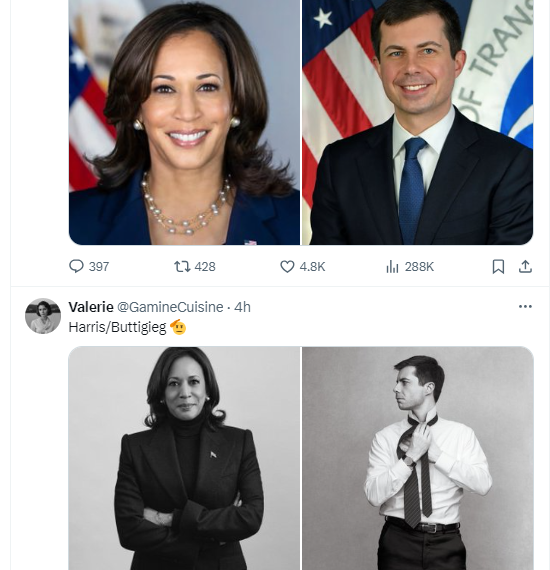Open black-and-white photo of man adjusting tie

pyautogui.click(x=417, y=458)
